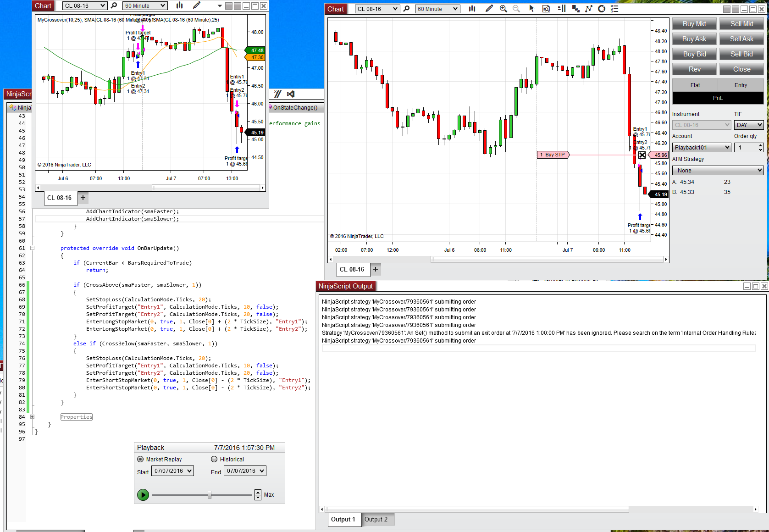
Task: Toggle Chart Trader panel icon in right chart
Action: (562, 9)
